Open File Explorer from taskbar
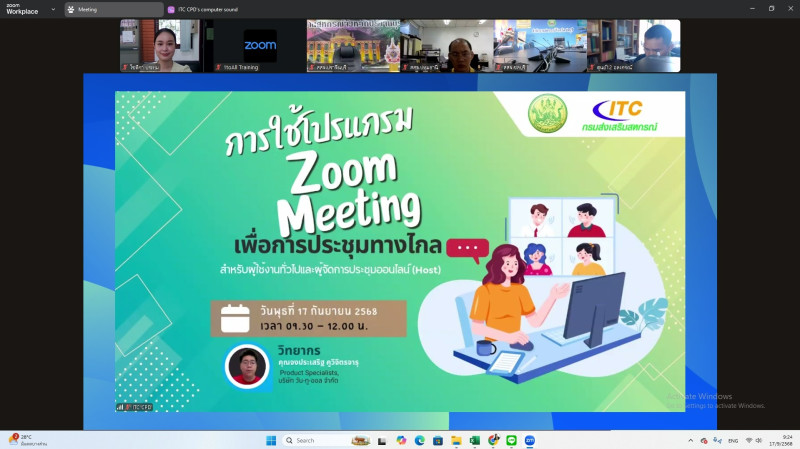Image resolution: width=800 pixels, height=449 pixels. pyautogui.click(x=456, y=440)
